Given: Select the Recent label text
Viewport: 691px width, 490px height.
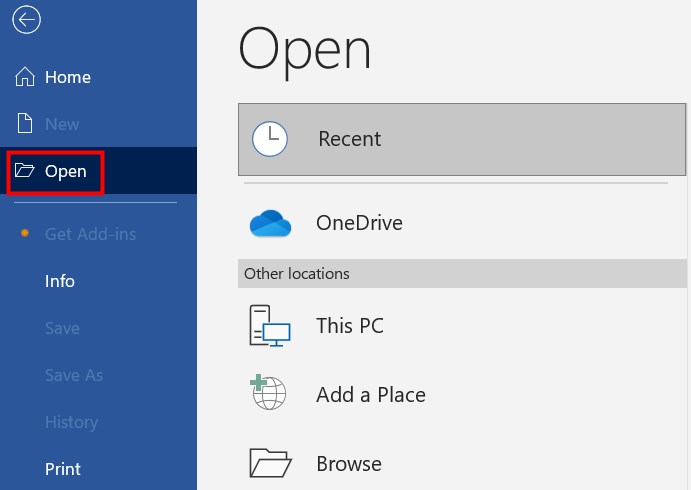Looking at the screenshot, I should [x=349, y=139].
